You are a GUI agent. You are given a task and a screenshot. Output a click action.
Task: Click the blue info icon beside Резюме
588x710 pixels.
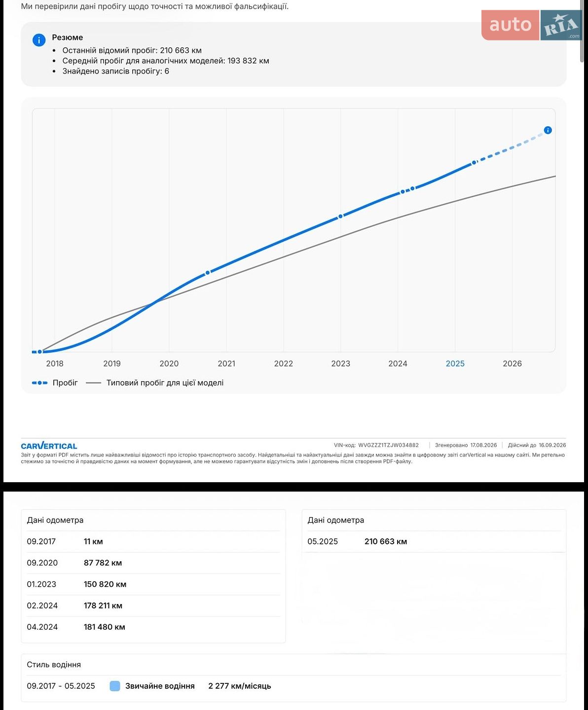pyautogui.click(x=39, y=40)
